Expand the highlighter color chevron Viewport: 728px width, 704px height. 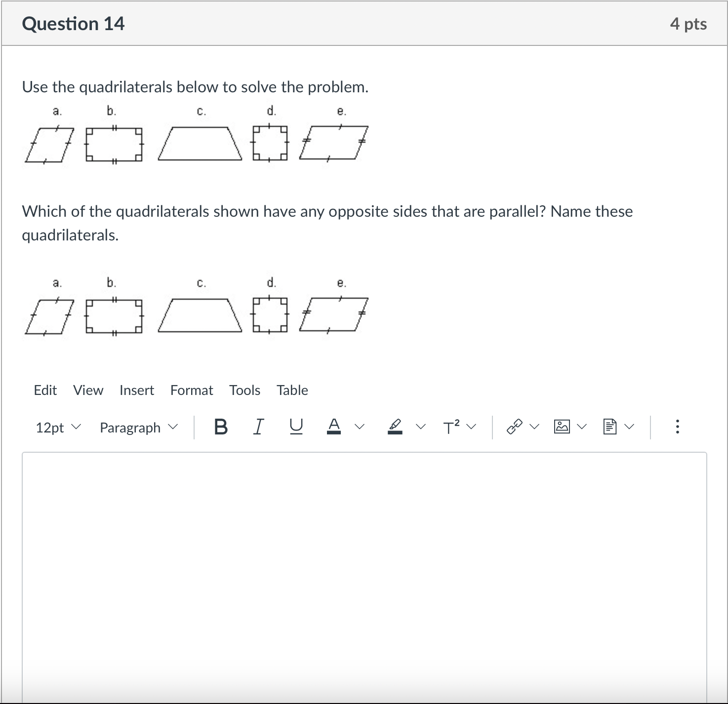[x=420, y=427]
